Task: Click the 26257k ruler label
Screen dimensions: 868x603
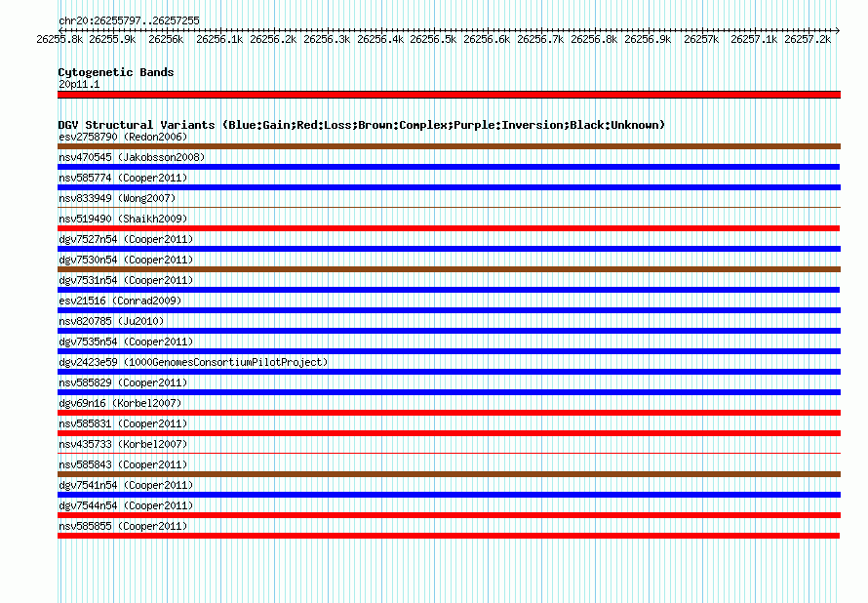Action: (701, 39)
